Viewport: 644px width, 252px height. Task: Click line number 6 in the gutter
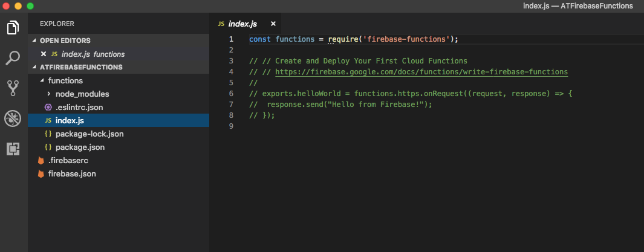(231, 94)
